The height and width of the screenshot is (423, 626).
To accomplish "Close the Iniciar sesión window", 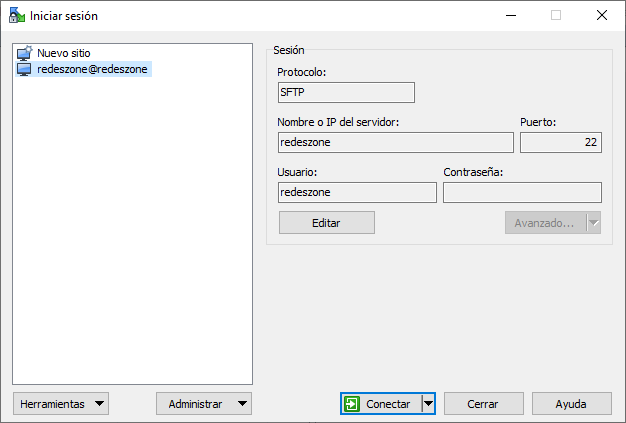I will tap(602, 16).
